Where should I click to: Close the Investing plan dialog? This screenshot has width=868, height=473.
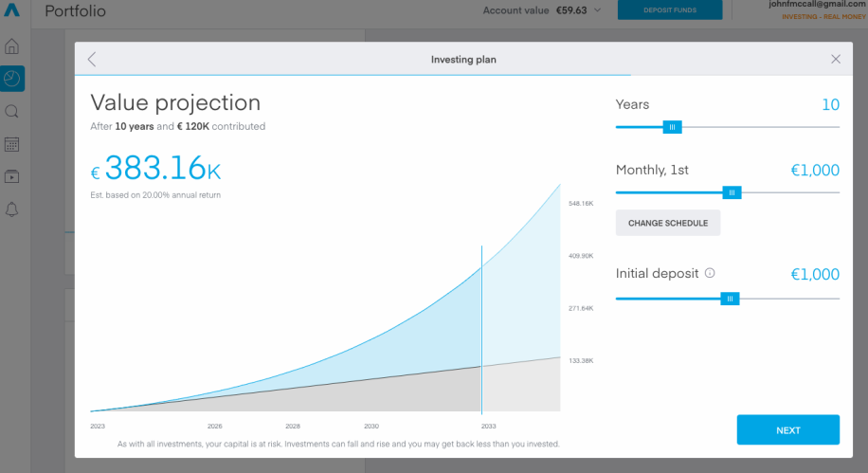click(836, 60)
